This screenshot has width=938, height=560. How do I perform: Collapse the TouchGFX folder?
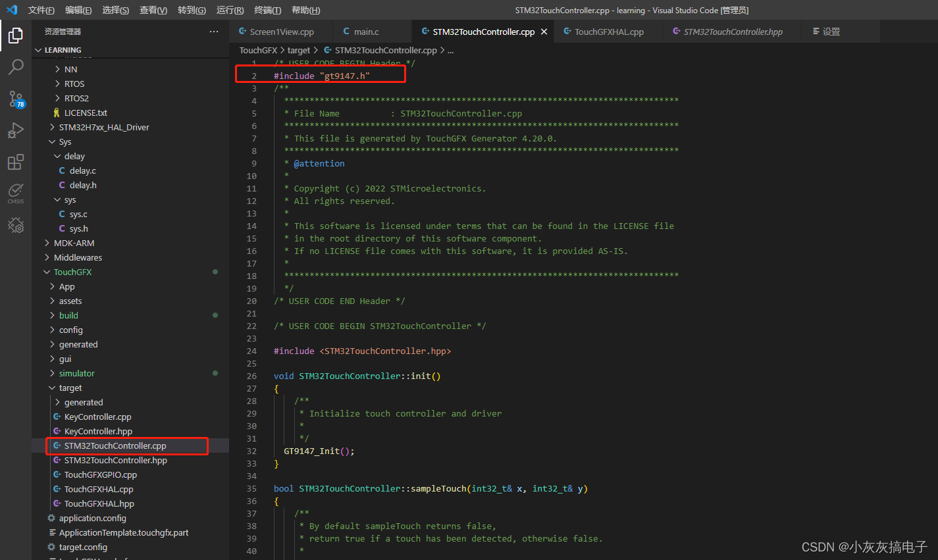[x=72, y=272]
